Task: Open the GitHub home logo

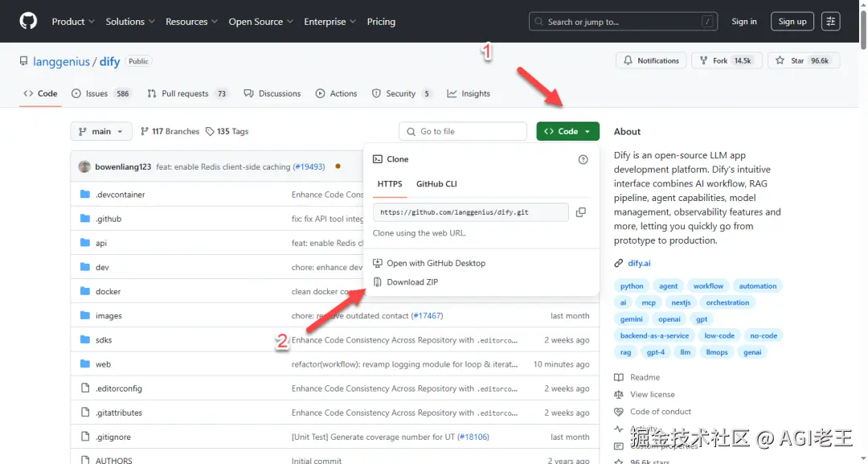Action: pyautogui.click(x=28, y=22)
